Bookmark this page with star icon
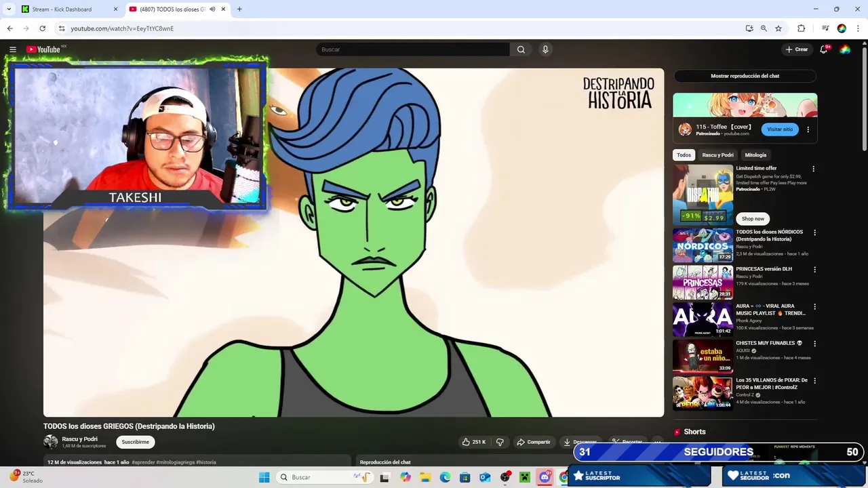The image size is (868, 488). (x=778, y=28)
